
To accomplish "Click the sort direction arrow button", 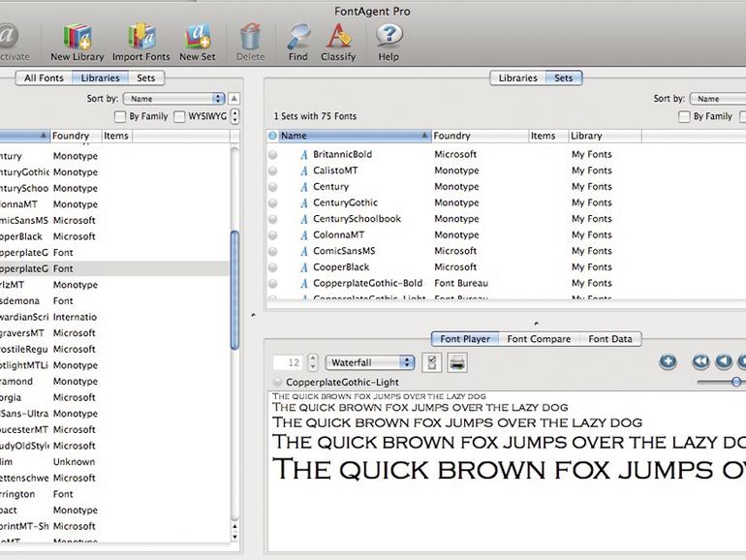I will [x=234, y=99].
